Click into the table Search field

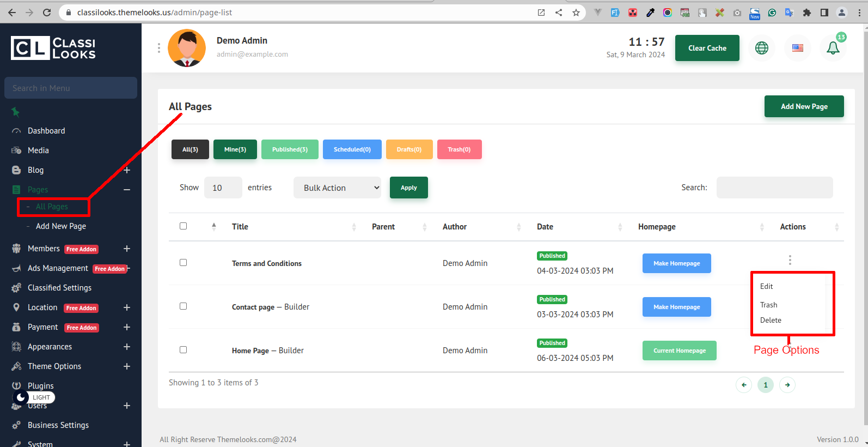[774, 188]
